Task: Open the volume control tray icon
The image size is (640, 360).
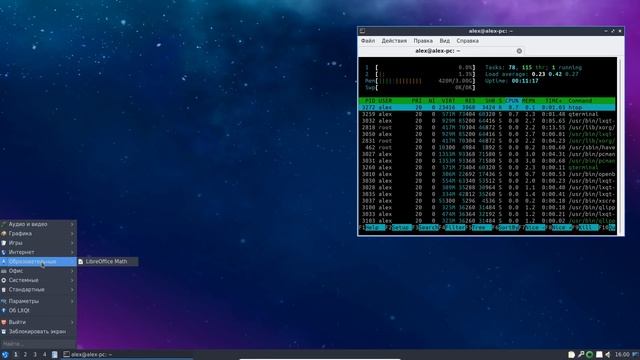Action: pos(608,355)
